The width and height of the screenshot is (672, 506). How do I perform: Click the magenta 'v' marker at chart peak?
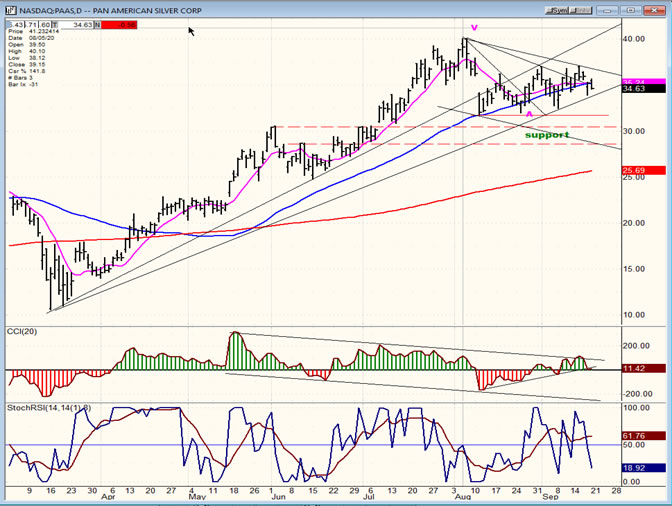tap(474, 27)
